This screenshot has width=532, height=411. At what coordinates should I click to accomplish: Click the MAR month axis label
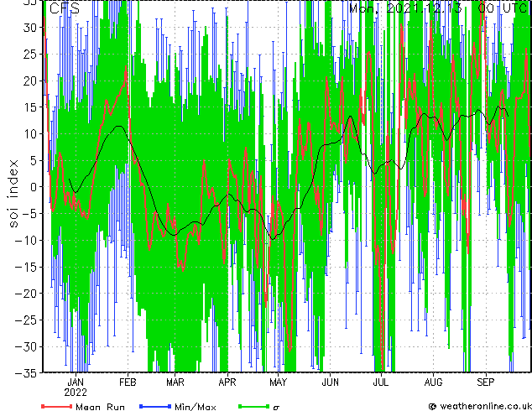[x=175, y=382]
